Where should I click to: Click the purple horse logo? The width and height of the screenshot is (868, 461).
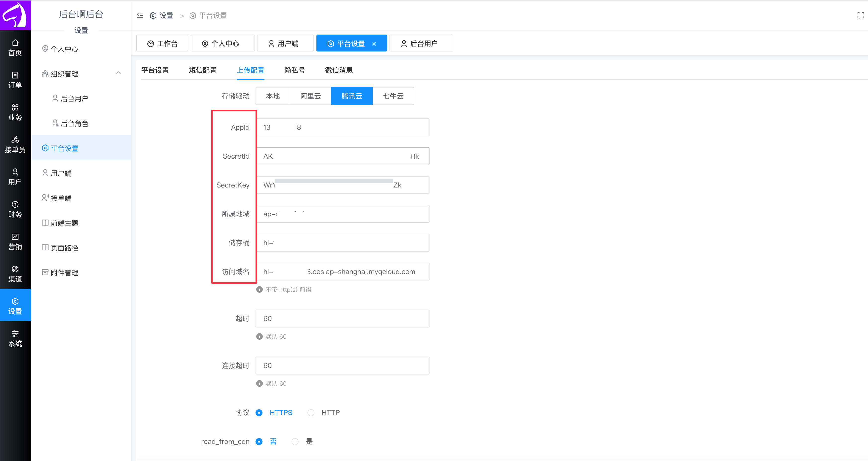click(15, 15)
